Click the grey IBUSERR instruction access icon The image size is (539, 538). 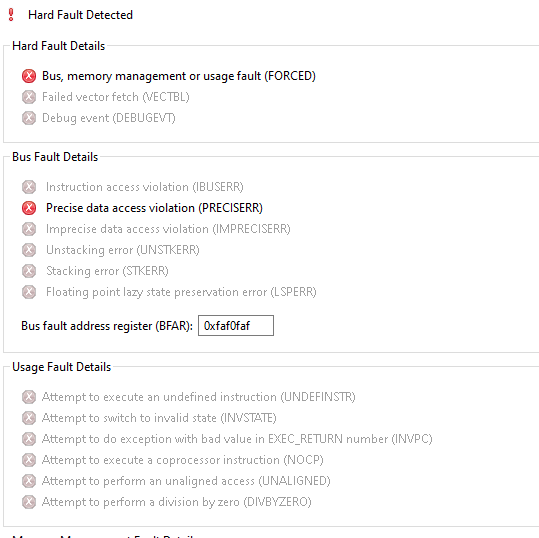coord(29,187)
